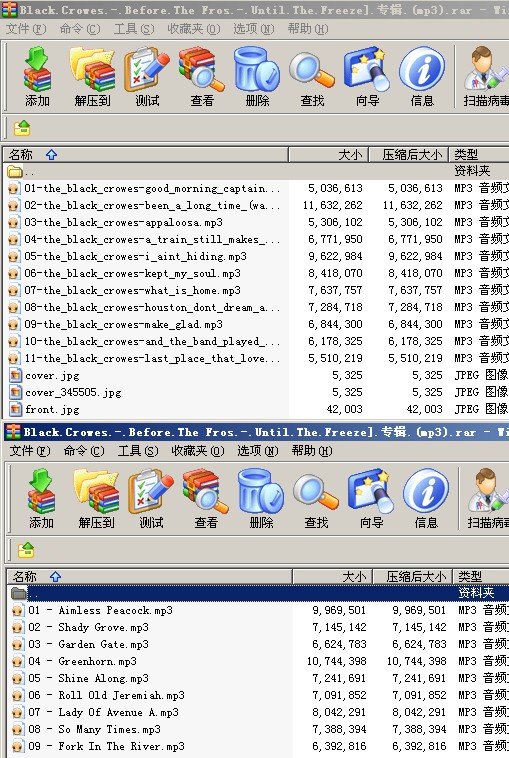Click size value 11,632,262 in 大小 column
This screenshot has width=509, height=758.
click(x=333, y=205)
